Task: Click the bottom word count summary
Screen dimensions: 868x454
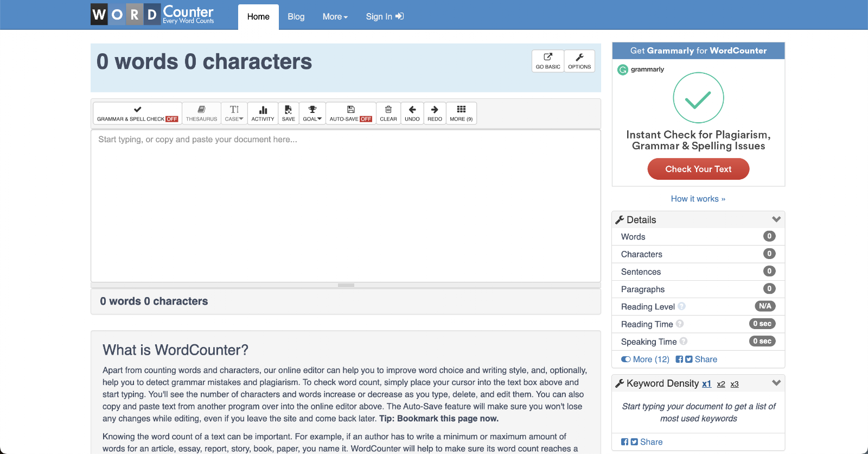Action: click(x=154, y=301)
